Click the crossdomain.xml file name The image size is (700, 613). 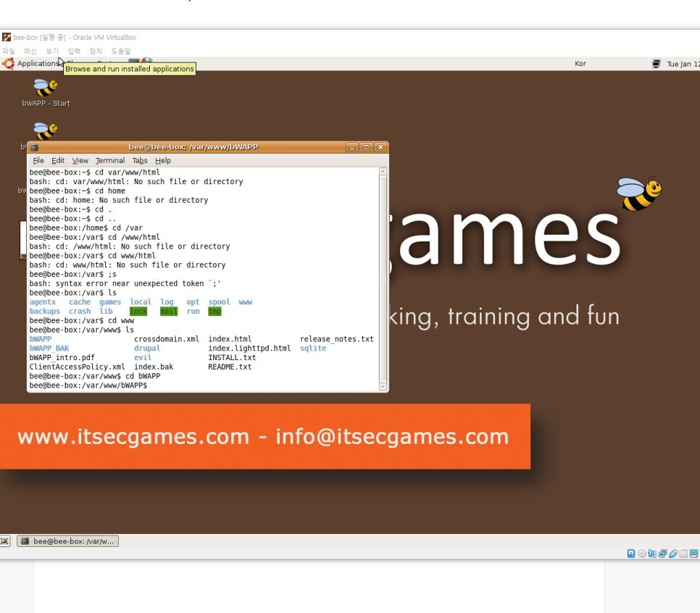pyautogui.click(x=167, y=339)
